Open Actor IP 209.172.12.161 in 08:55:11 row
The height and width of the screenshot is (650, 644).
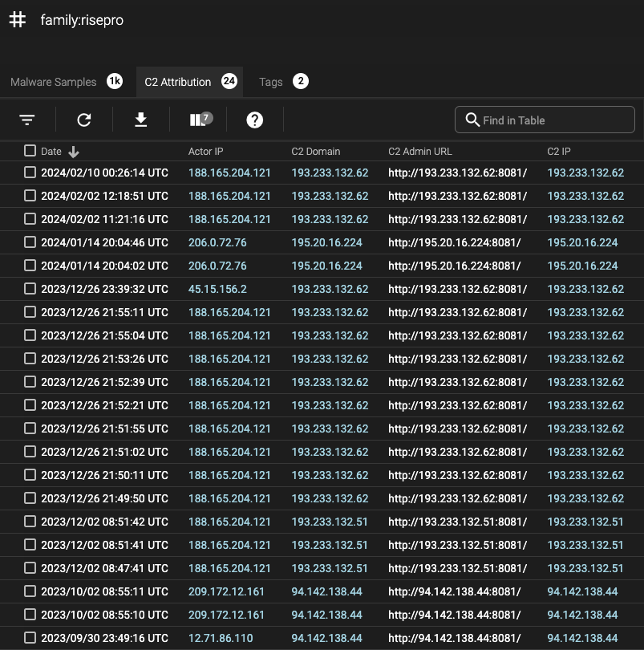coord(226,591)
